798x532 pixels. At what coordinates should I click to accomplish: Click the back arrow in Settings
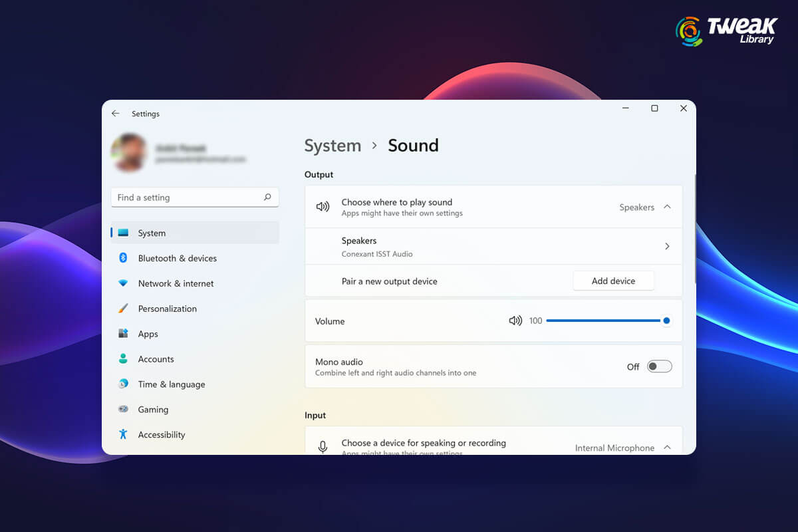[x=116, y=114]
